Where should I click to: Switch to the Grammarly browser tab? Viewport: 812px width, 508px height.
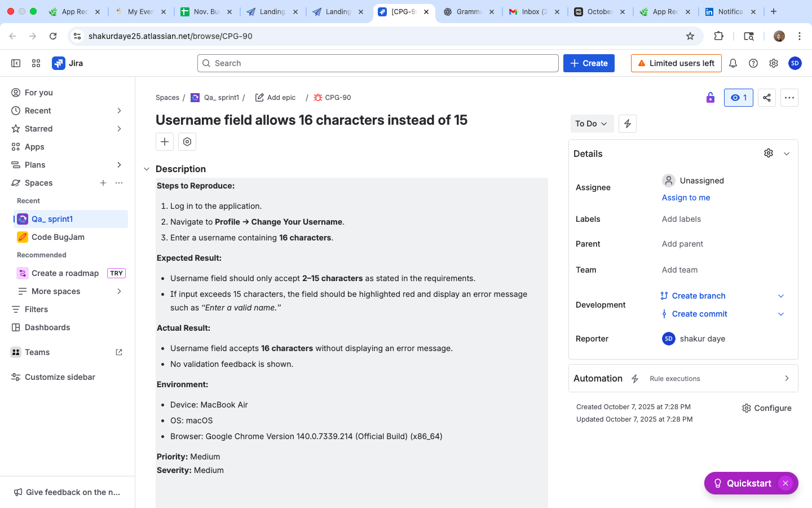[x=468, y=11]
